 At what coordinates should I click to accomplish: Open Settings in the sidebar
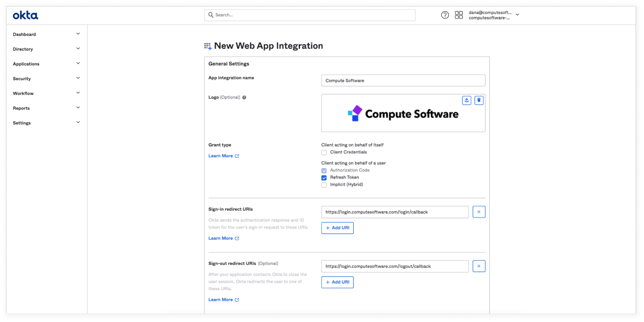pos(22,123)
